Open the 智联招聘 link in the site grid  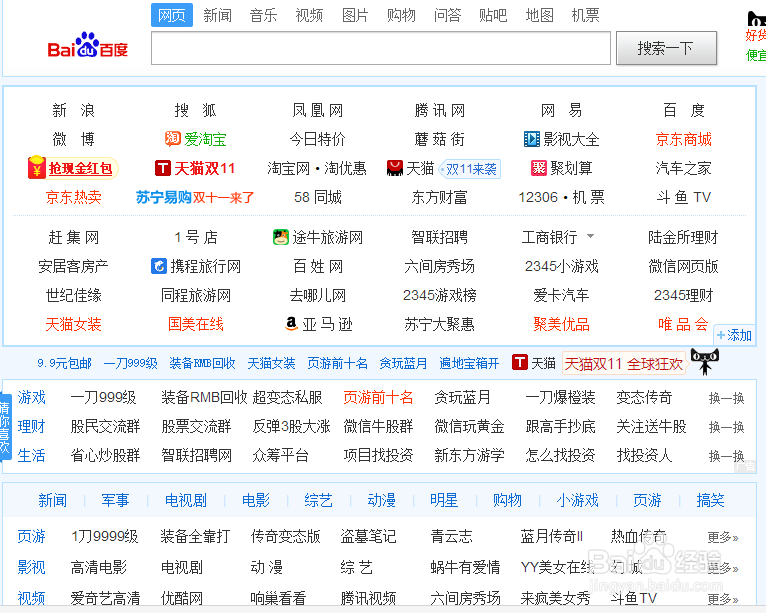point(440,237)
